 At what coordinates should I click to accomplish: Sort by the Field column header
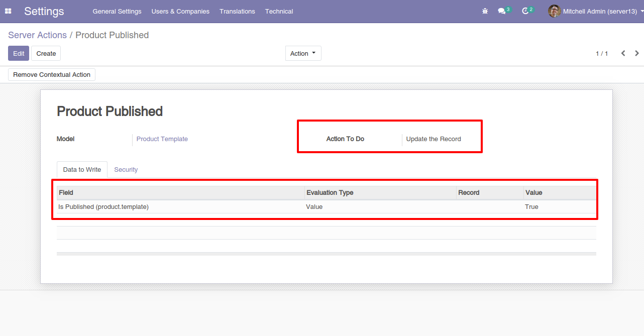[181, 193]
